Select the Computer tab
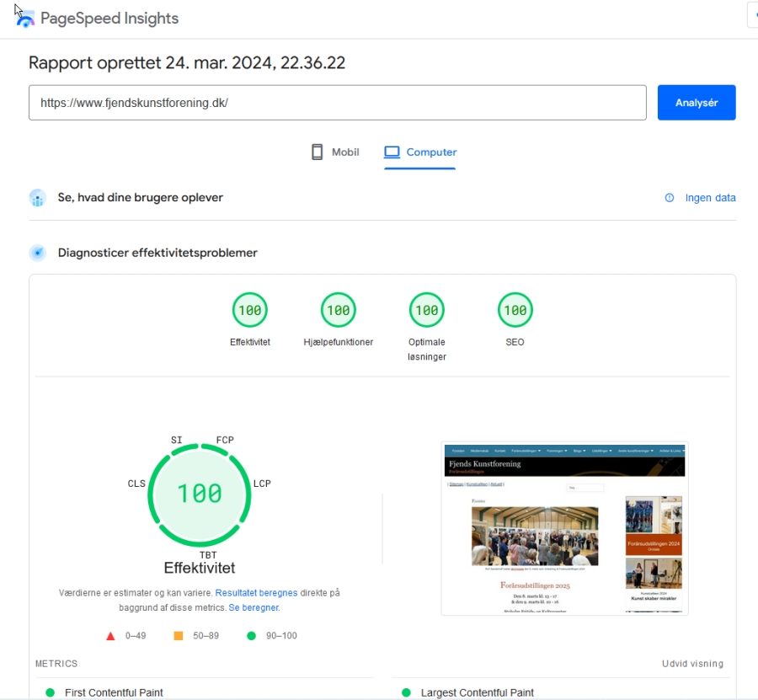Viewport: 758px width, 700px height. click(x=419, y=152)
